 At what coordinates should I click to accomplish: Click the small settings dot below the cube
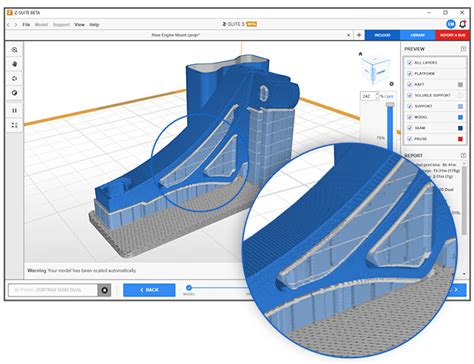[x=391, y=84]
